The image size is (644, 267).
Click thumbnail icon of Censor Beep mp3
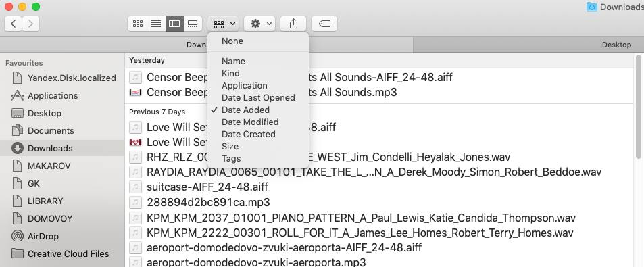point(135,93)
